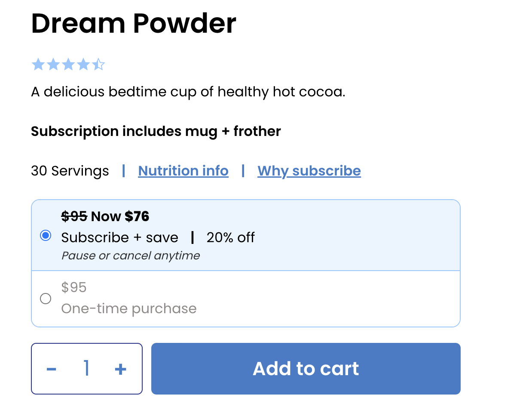The height and width of the screenshot is (407, 532).
Task: Increase quantity with the plus icon
Action: coord(121,369)
